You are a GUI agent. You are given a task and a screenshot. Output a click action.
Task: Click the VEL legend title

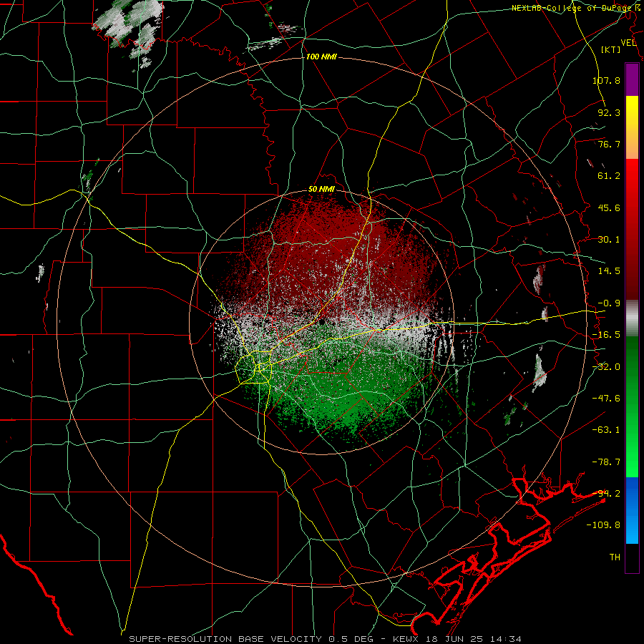click(628, 43)
